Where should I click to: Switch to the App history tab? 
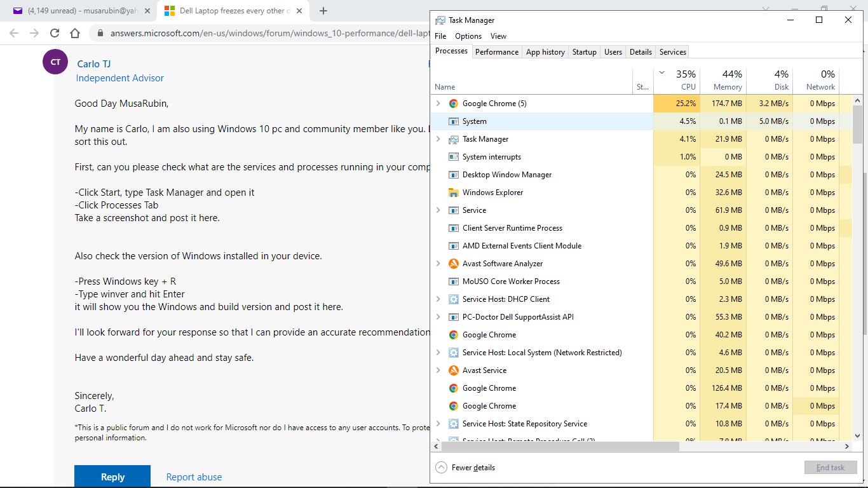[545, 52]
